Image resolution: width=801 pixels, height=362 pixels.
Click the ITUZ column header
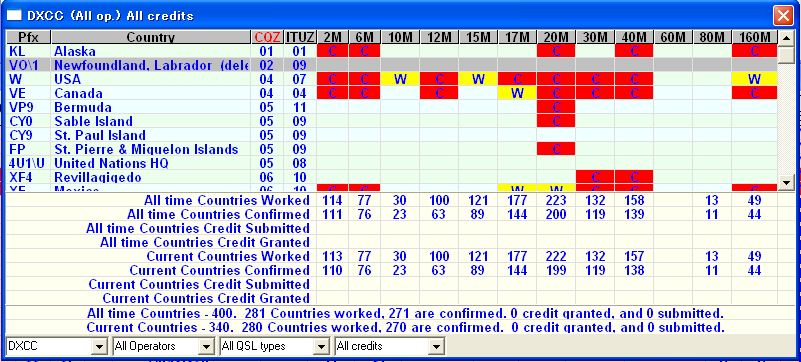pyautogui.click(x=300, y=37)
